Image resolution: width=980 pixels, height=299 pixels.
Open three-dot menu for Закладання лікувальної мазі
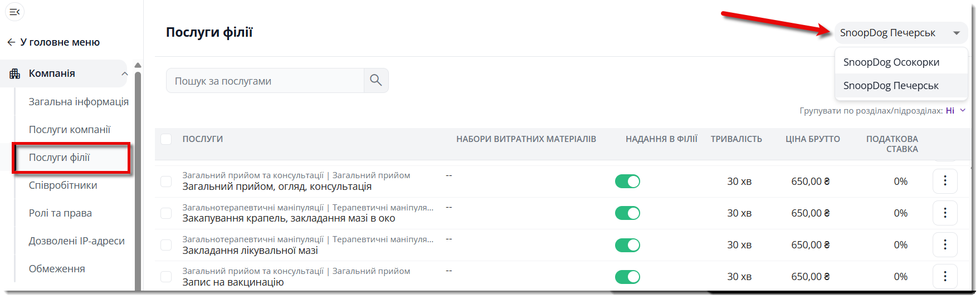(x=945, y=244)
